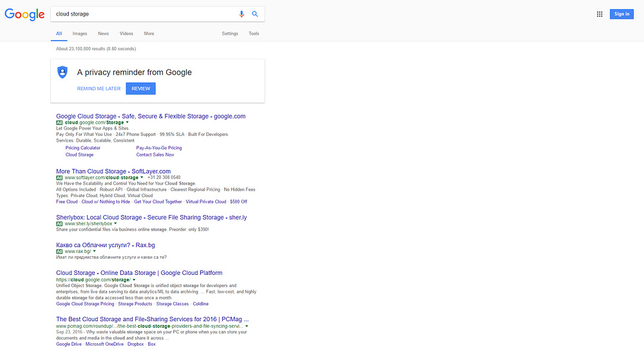
Task: Open Dropbox sitelink under PCMag
Action: pyautogui.click(x=135, y=344)
